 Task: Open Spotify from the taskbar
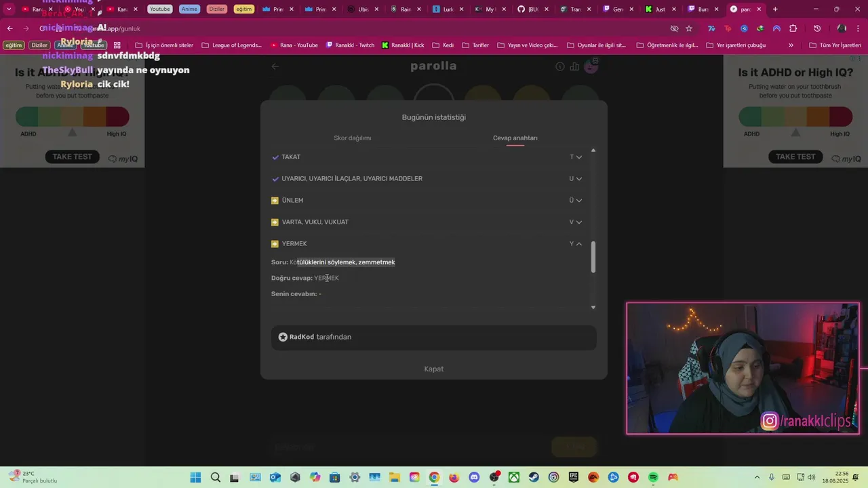653,477
